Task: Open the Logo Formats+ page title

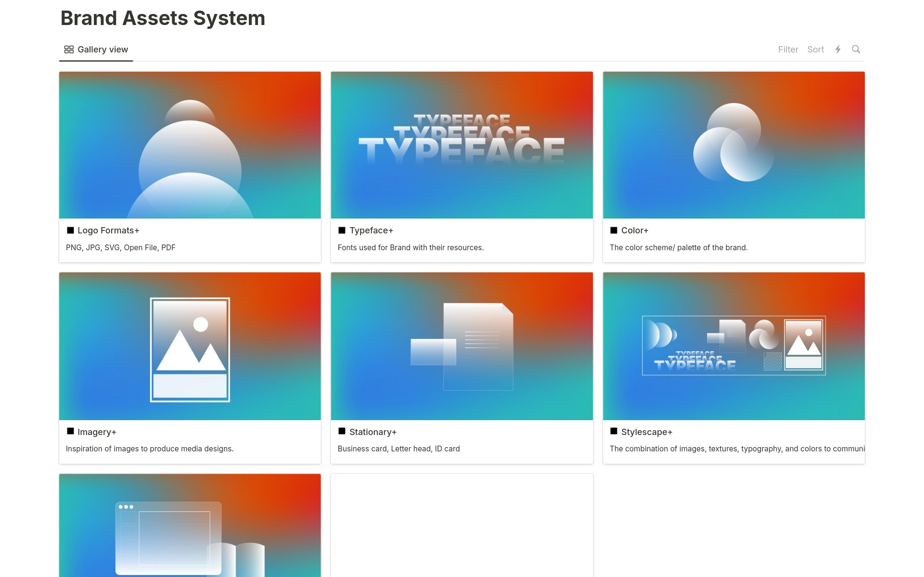Action: pyautogui.click(x=108, y=231)
